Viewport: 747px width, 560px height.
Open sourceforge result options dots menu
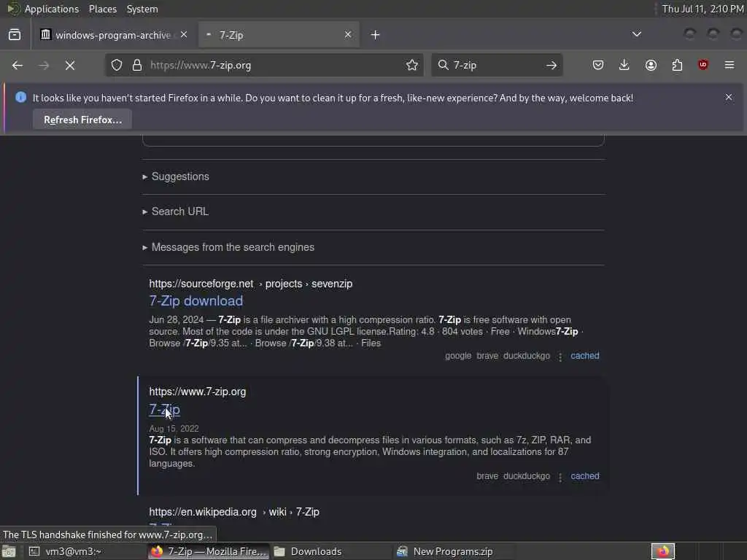[x=560, y=356]
